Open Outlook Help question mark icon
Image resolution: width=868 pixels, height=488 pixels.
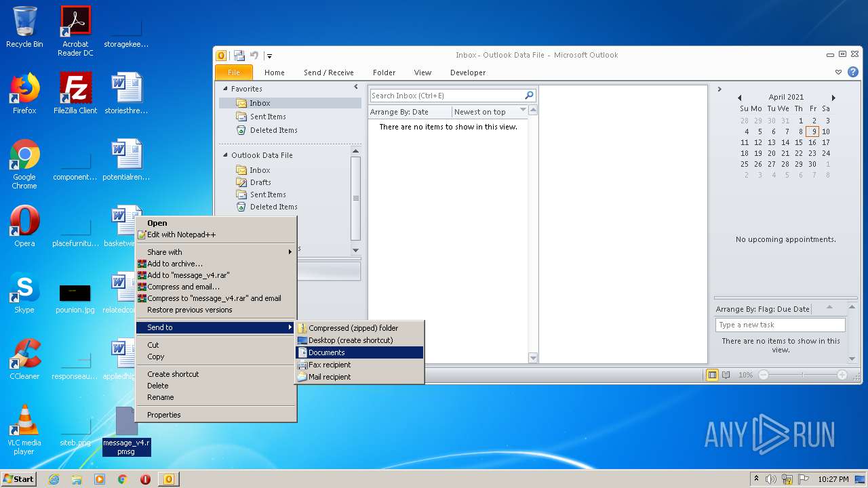[853, 72]
